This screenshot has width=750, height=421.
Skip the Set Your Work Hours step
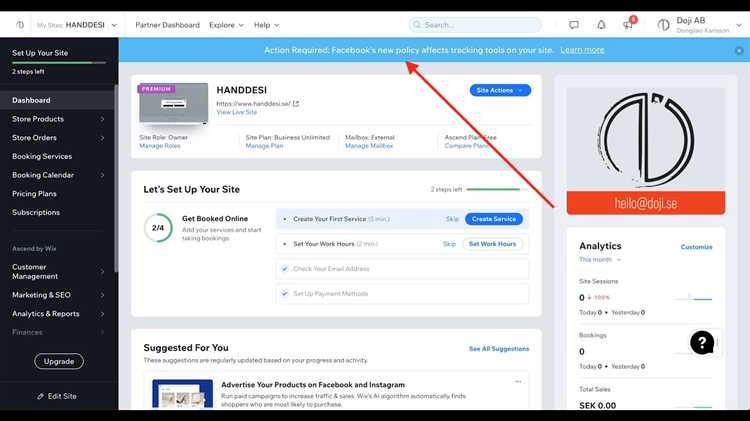pos(449,244)
